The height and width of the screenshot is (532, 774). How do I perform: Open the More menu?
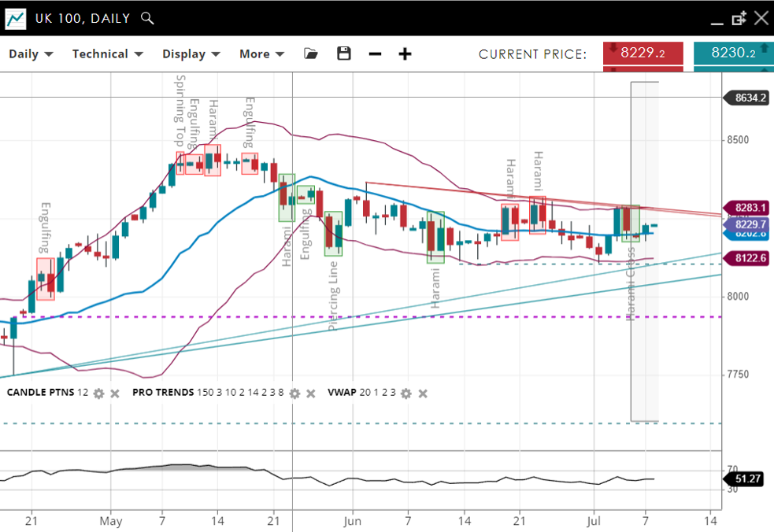pyautogui.click(x=261, y=54)
